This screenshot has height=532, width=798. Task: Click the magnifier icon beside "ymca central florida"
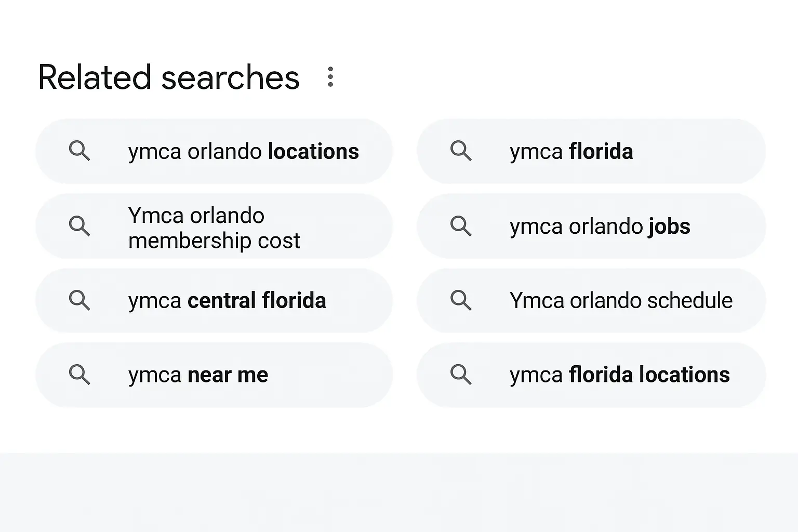point(79,300)
